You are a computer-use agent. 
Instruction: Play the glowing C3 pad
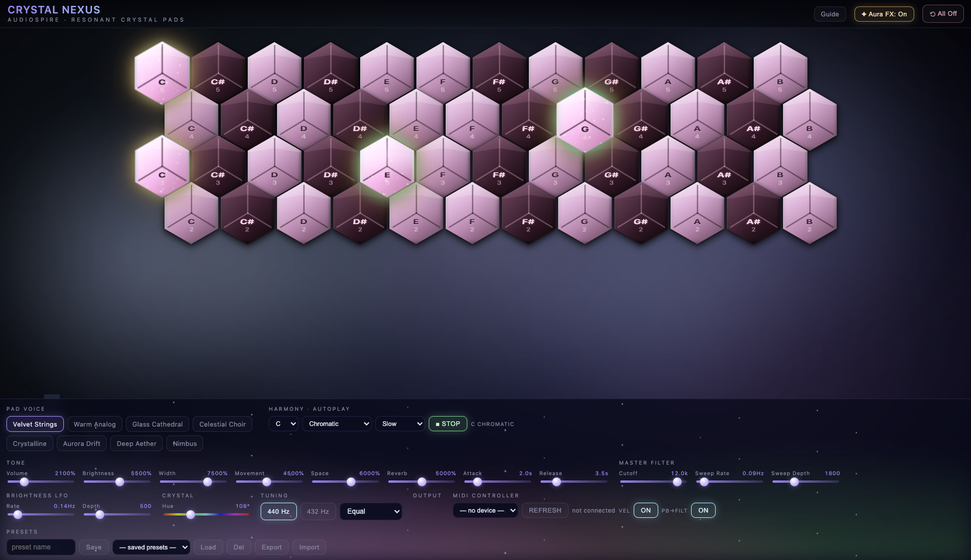162,166
